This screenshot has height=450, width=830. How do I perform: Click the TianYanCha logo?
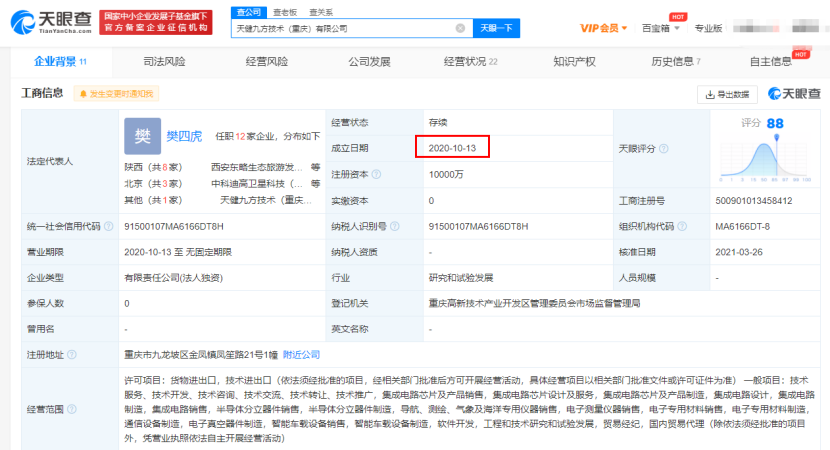click(51, 22)
